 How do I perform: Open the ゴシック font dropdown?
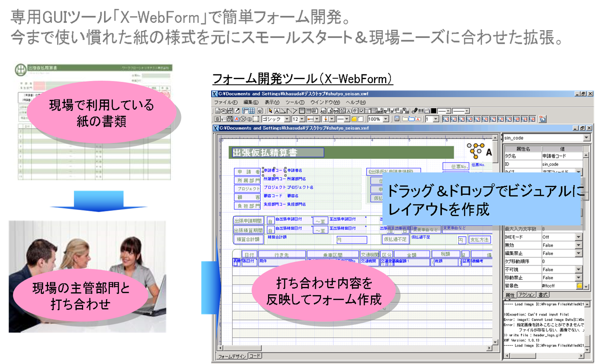click(287, 119)
